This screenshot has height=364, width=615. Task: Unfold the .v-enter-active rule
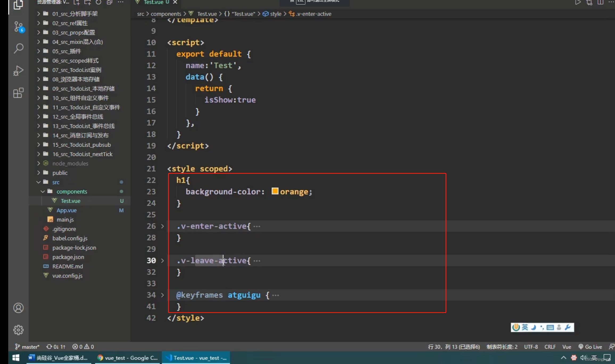pos(163,226)
